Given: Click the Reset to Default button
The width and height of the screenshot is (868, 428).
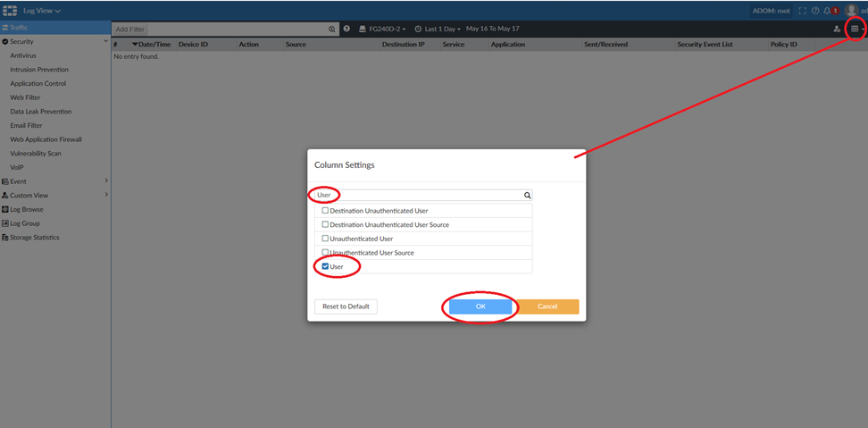Looking at the screenshot, I should 346,306.
